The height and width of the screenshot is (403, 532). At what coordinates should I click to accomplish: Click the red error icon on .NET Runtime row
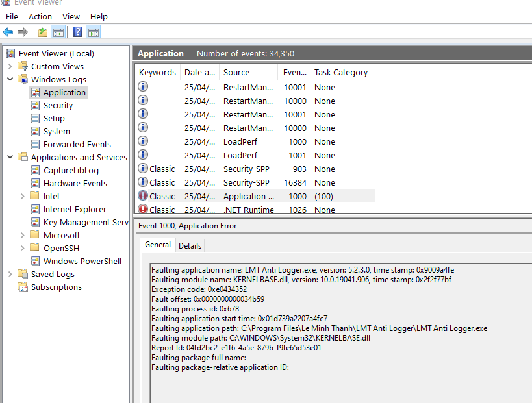pos(143,209)
